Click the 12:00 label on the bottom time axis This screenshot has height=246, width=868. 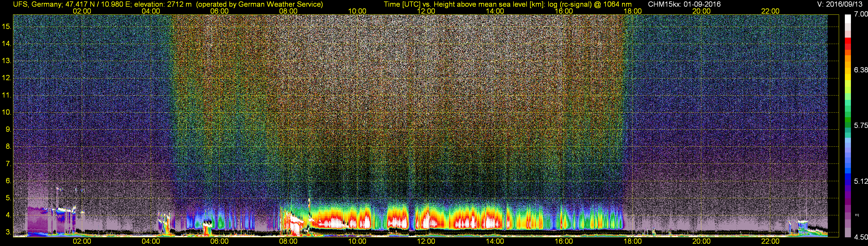pyautogui.click(x=426, y=241)
